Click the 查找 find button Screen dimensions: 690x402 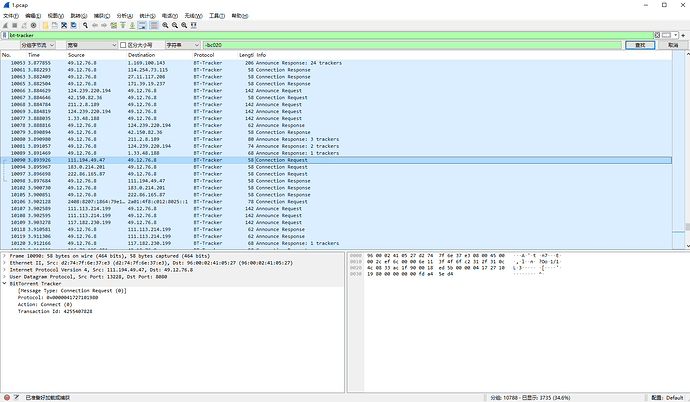[640, 45]
